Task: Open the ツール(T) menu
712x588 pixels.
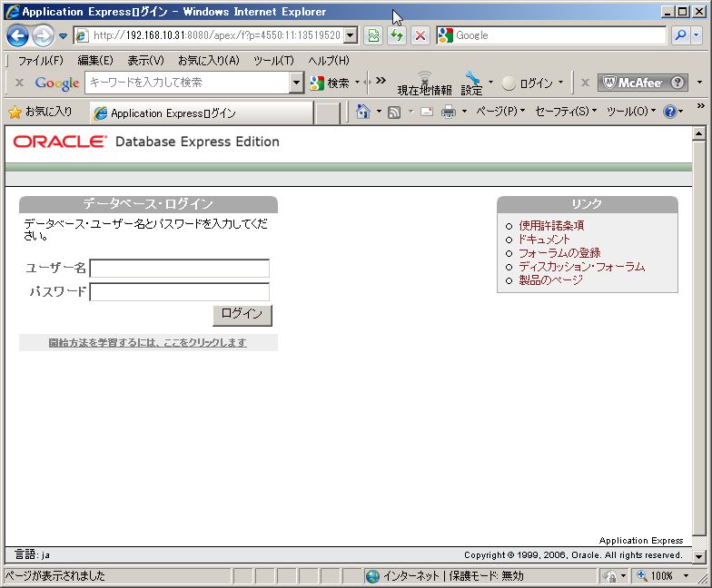Action: pos(273,60)
